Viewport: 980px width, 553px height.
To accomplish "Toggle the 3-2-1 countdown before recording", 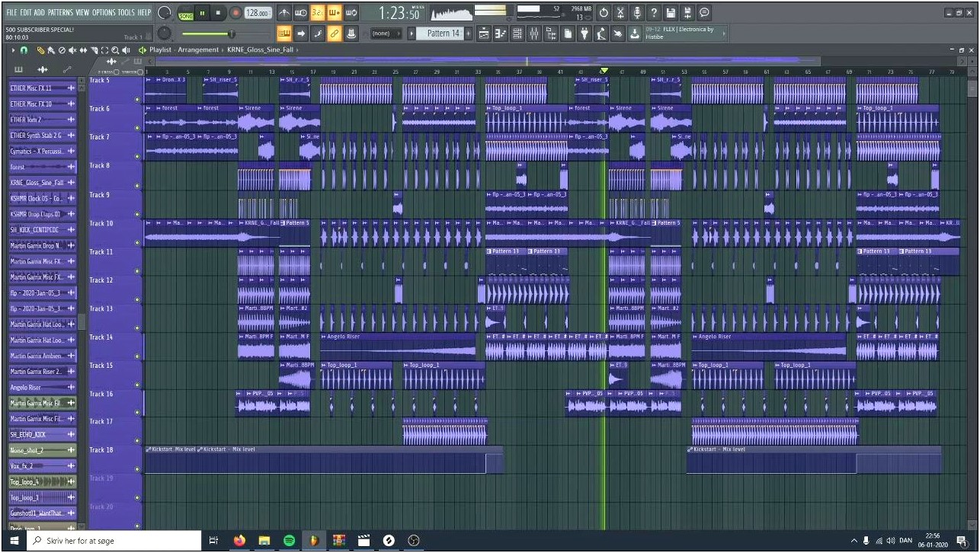I will click(x=317, y=13).
